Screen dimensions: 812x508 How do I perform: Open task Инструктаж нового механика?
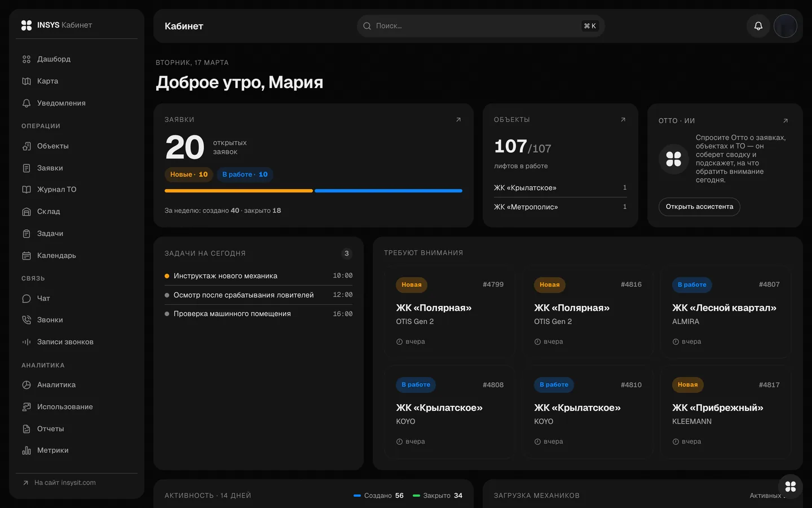258,276
